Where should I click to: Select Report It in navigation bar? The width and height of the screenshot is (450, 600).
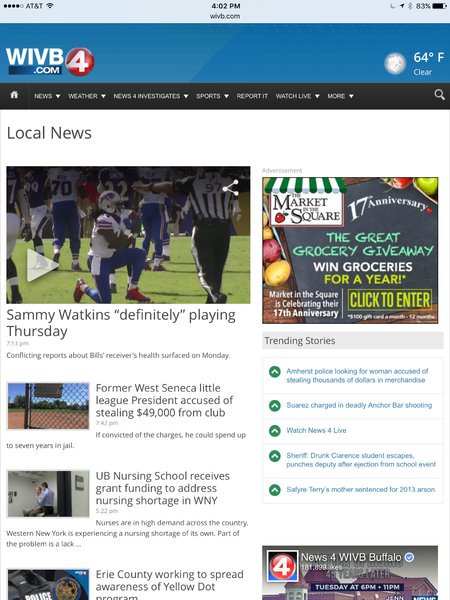tap(252, 96)
